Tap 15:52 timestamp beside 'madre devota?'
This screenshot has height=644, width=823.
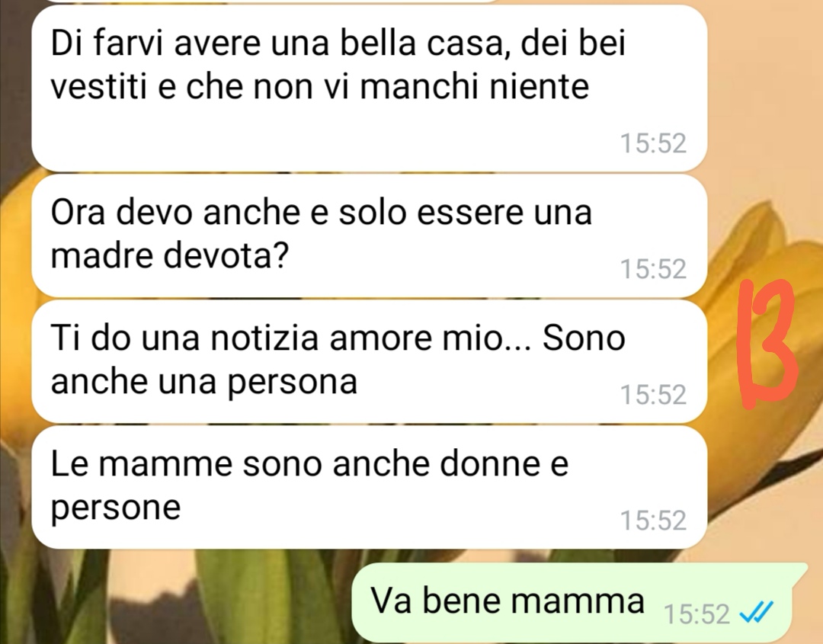pos(653,269)
